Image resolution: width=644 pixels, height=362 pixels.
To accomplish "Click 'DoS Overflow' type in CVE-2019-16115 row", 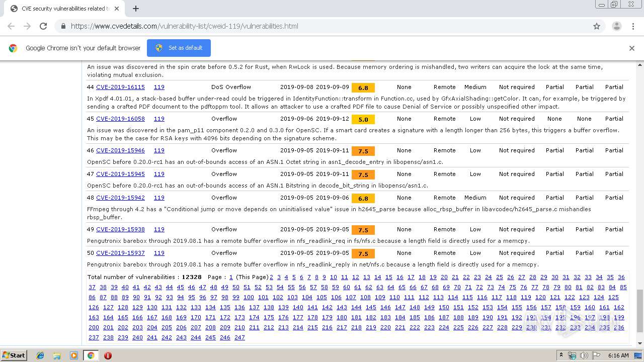I will point(231,87).
